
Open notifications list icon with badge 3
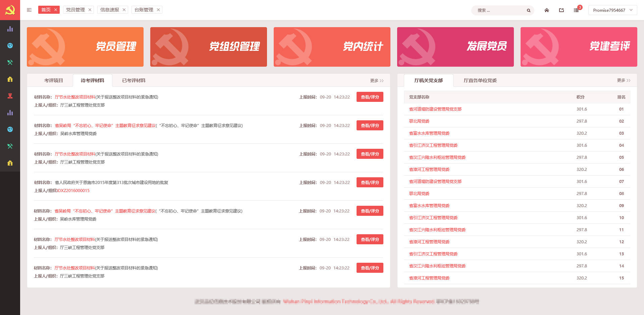pos(576,10)
